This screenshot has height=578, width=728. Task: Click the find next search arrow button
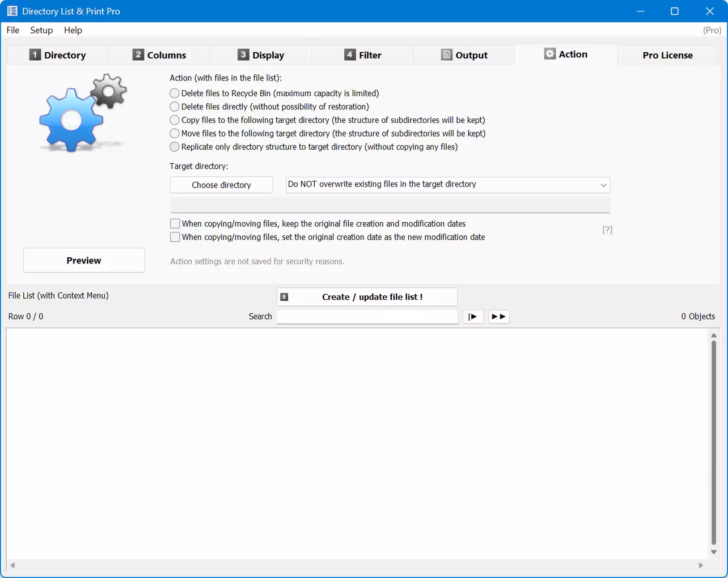pyautogui.click(x=473, y=317)
